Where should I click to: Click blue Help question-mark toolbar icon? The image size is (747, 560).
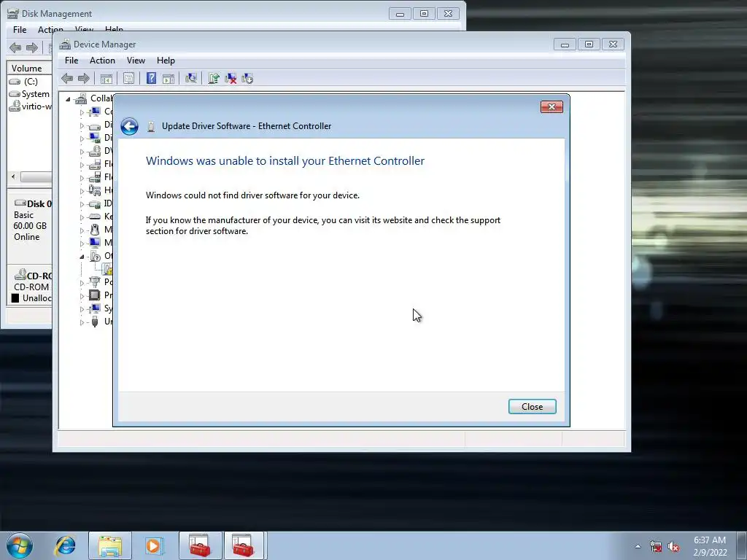[x=151, y=79]
